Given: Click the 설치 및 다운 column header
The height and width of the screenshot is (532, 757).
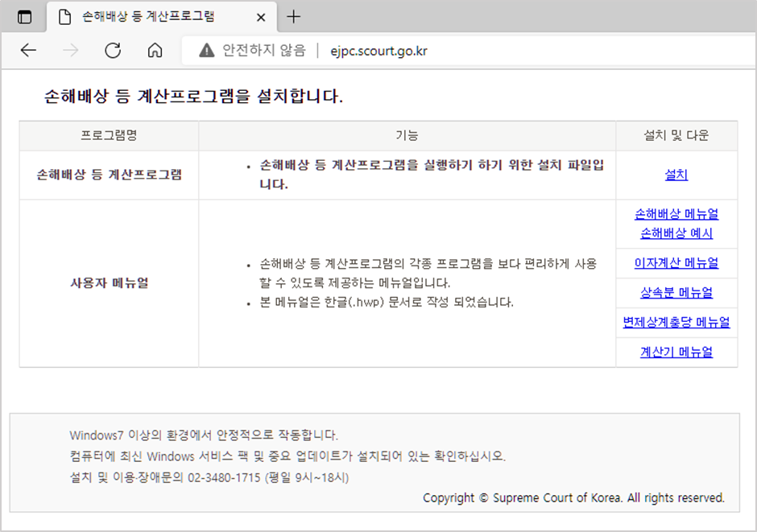Looking at the screenshot, I should (x=676, y=135).
